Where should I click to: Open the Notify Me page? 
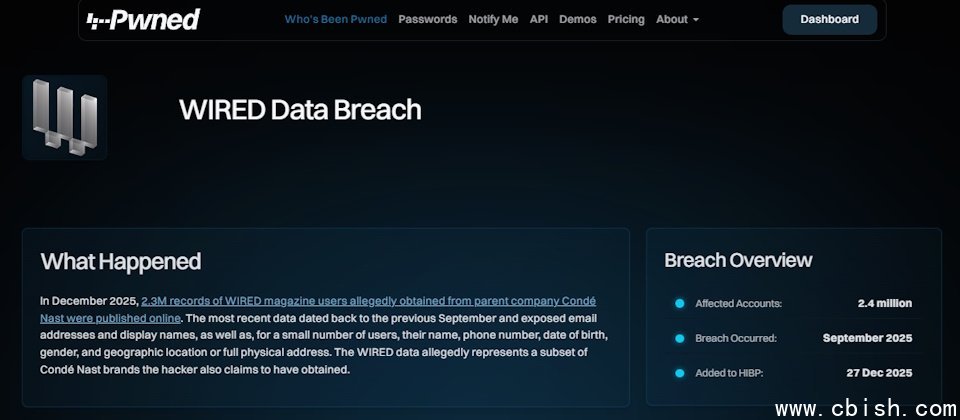point(493,19)
